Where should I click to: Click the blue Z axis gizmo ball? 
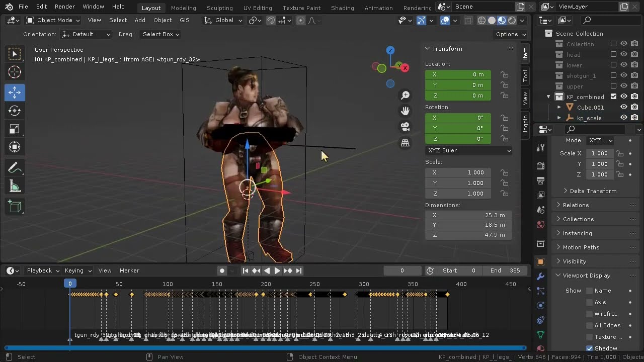[x=390, y=50]
